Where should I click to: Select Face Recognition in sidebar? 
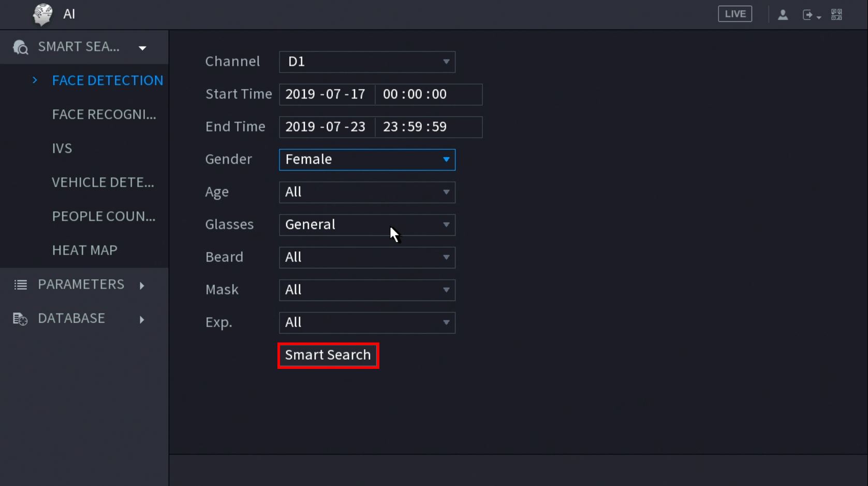click(x=104, y=115)
